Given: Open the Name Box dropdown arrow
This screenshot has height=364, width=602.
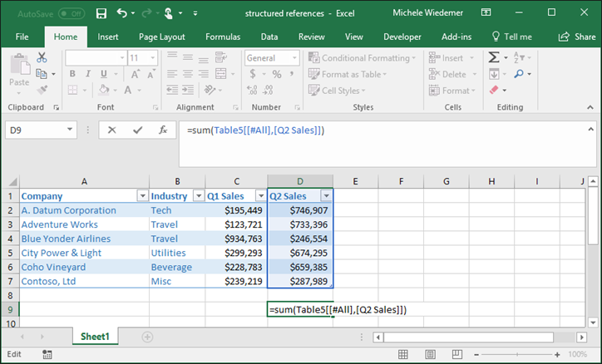Looking at the screenshot, I should point(70,130).
